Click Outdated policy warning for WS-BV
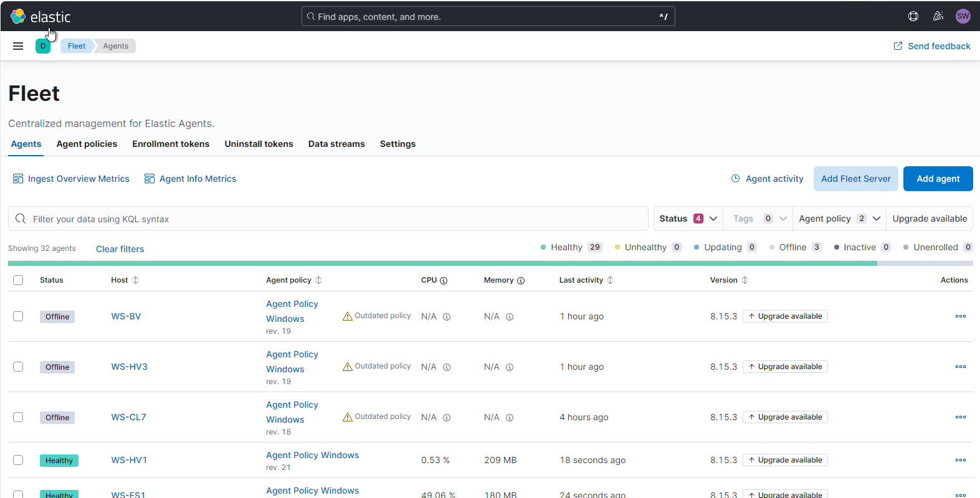The image size is (980, 498). (x=377, y=316)
